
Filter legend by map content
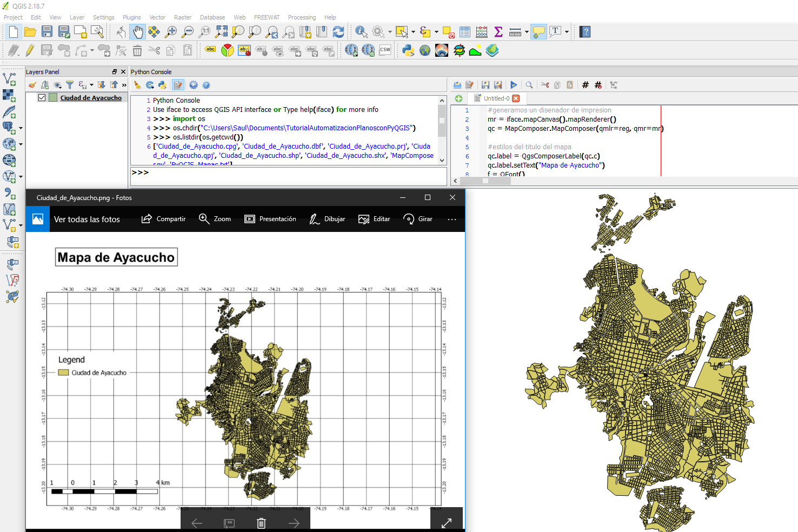[70, 85]
